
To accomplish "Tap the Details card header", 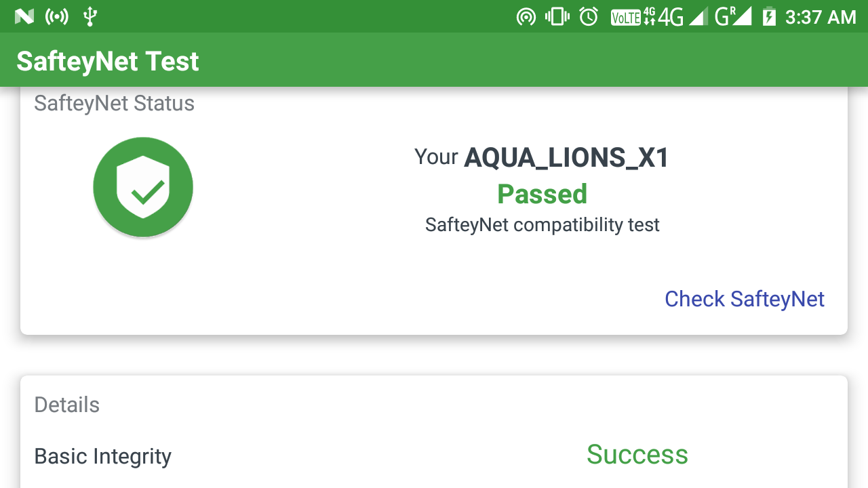I will [67, 405].
